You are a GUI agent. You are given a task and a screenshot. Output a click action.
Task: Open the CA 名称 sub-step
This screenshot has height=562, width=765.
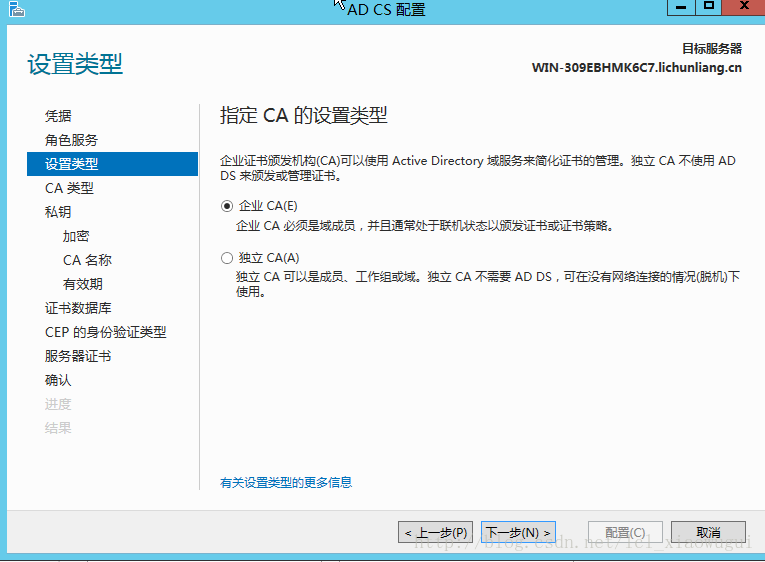tap(87, 260)
